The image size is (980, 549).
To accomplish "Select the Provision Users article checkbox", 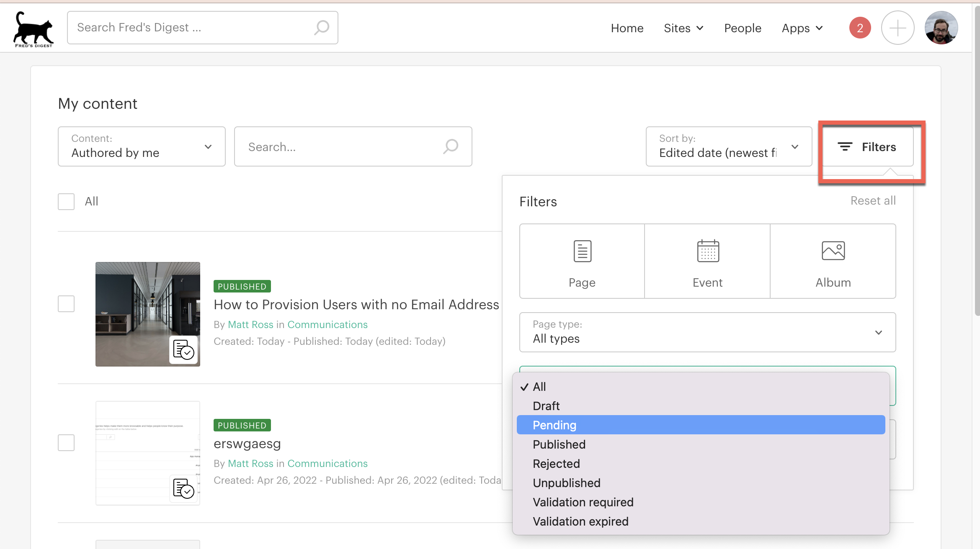I will (x=66, y=304).
